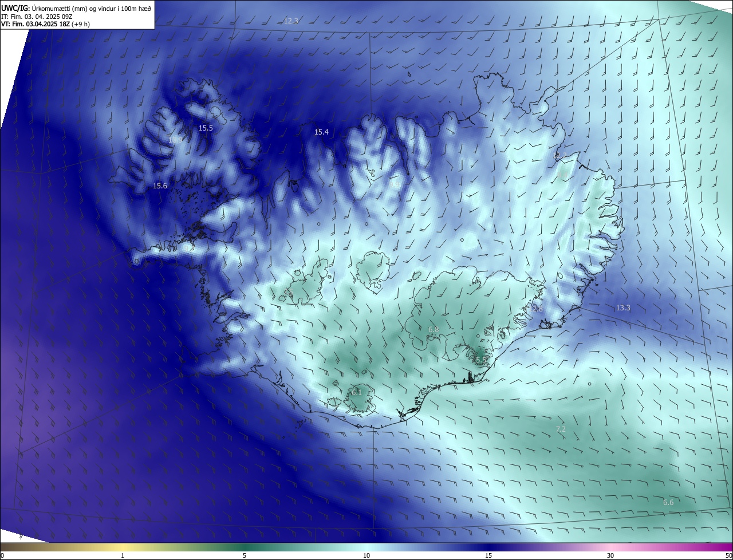Viewport: 733px width, 560px height.
Task: Click the 12.3 value at map top
Action: [291, 21]
